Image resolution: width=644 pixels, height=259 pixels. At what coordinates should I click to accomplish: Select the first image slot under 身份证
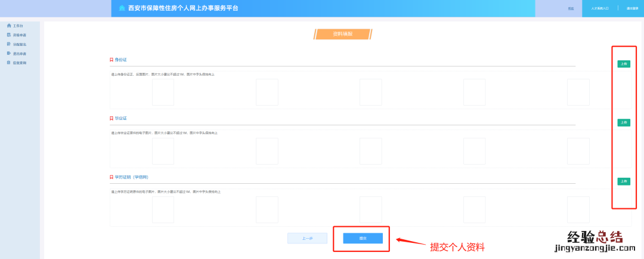pos(163,92)
